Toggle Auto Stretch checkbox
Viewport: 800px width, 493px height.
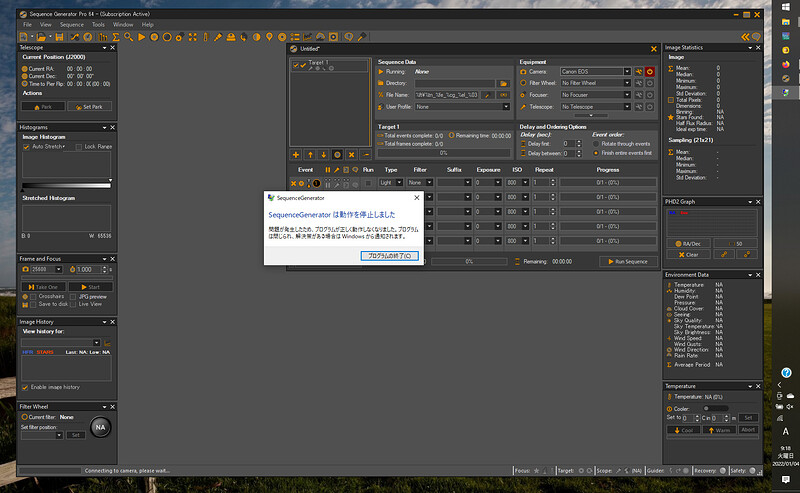coord(26,146)
